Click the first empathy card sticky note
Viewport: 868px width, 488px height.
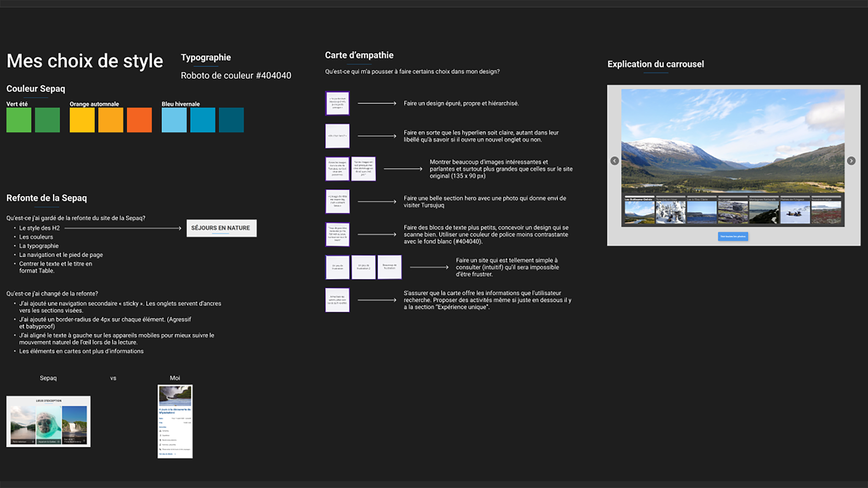point(337,103)
